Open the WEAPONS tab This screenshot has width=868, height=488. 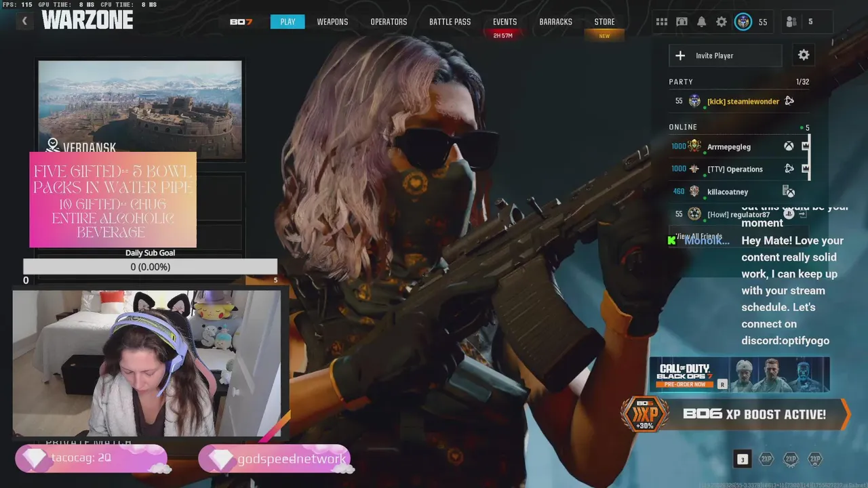tap(332, 22)
